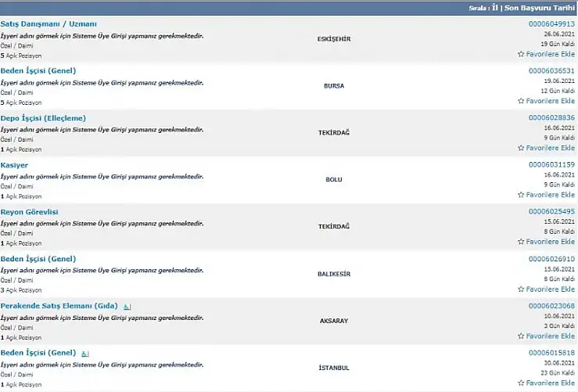Open Satış Danışmanı / Uzmanı job listing
The width and height of the screenshot is (578, 392).
[48, 24]
